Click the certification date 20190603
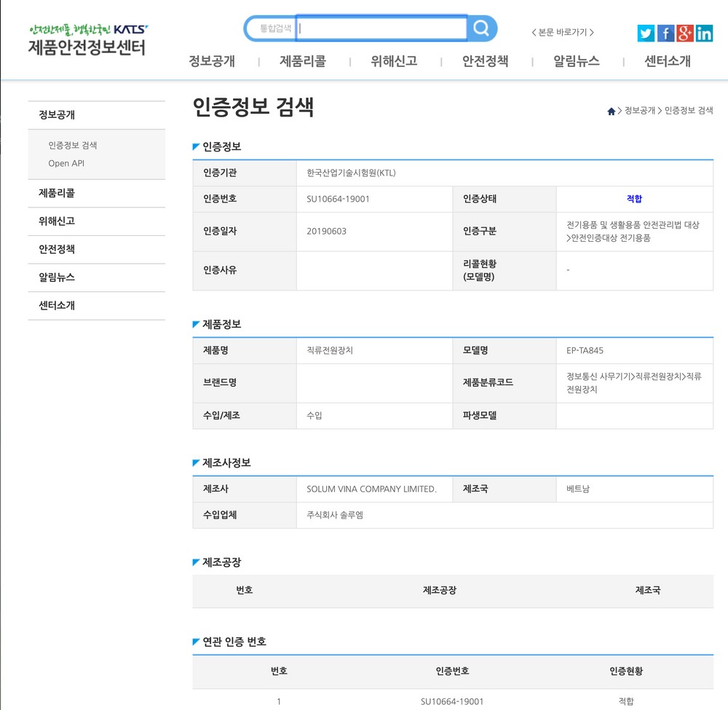 326,232
